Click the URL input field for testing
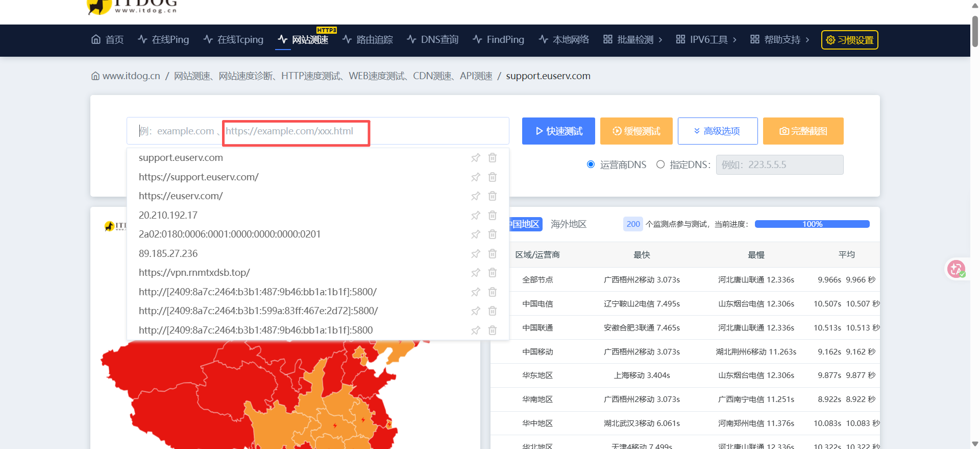Screen dimensions: 980x449 pos(318,131)
